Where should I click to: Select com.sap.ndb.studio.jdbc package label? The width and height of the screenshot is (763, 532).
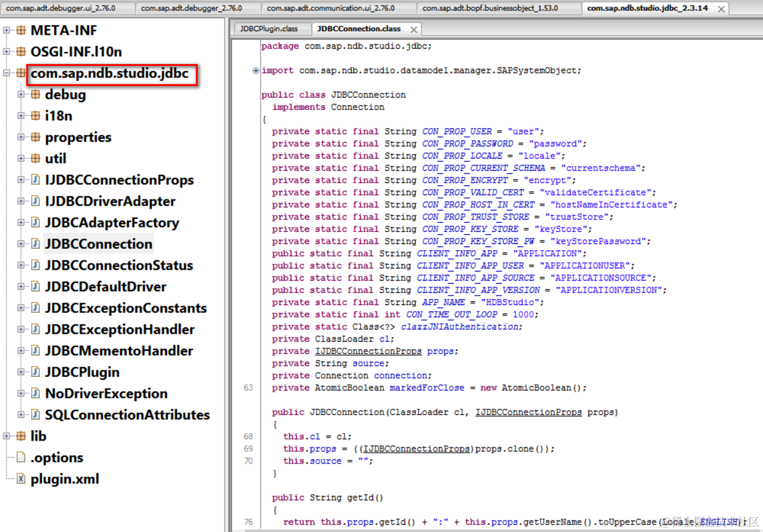coord(110,74)
